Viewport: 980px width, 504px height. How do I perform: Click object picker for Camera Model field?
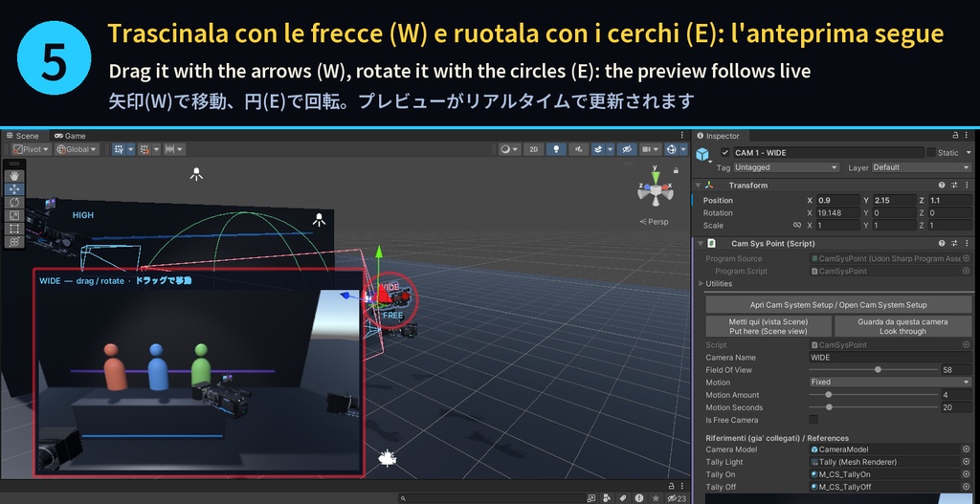click(967, 449)
